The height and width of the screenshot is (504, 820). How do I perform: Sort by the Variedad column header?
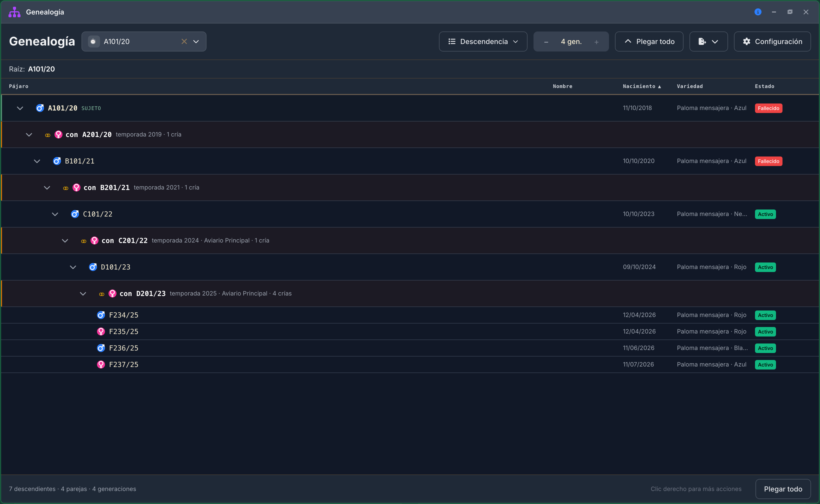point(690,86)
